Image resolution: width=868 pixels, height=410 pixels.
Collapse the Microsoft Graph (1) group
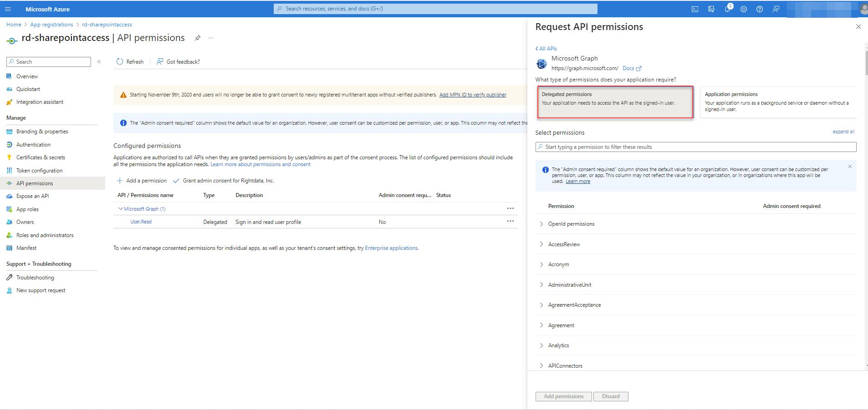[121, 209]
